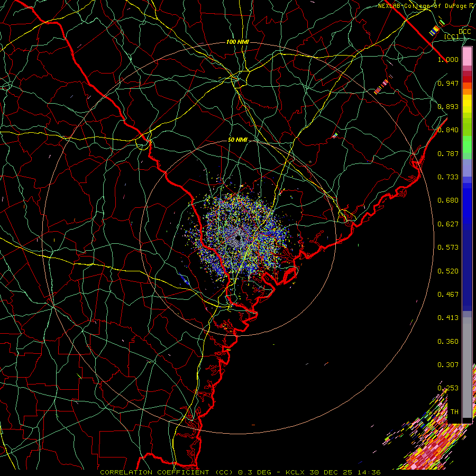Click the 0.573 scale value

(x=448, y=248)
